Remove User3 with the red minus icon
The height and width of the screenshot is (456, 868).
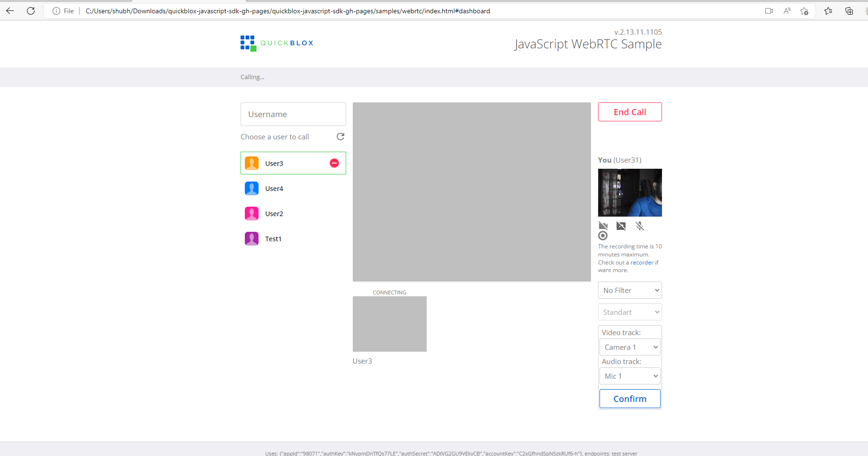(334, 163)
